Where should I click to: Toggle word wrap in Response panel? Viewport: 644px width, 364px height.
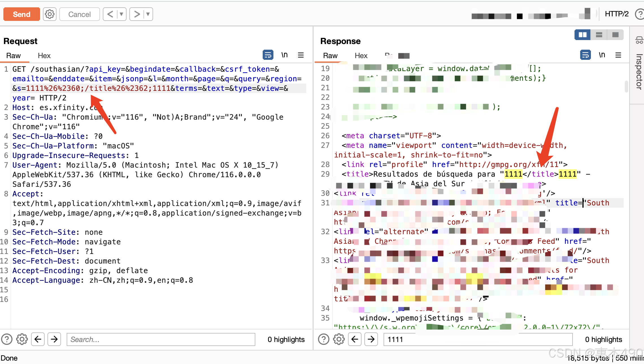pos(585,55)
